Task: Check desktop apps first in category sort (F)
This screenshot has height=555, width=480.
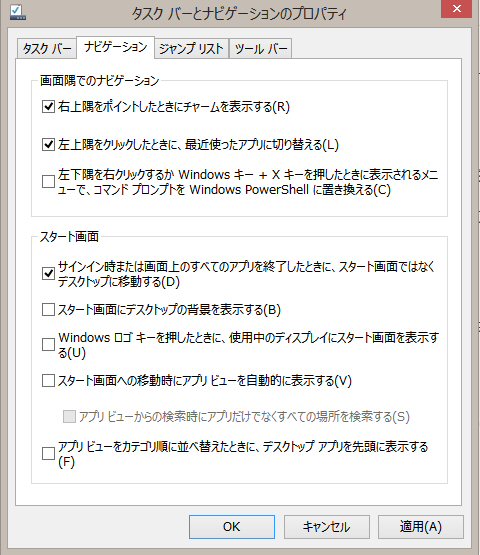Action: (x=48, y=454)
